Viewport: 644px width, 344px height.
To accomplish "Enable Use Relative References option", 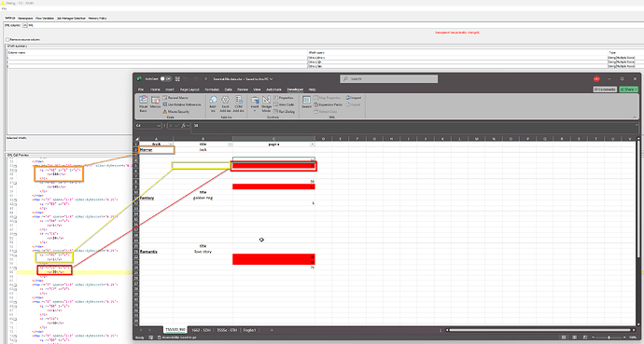I will [x=182, y=104].
